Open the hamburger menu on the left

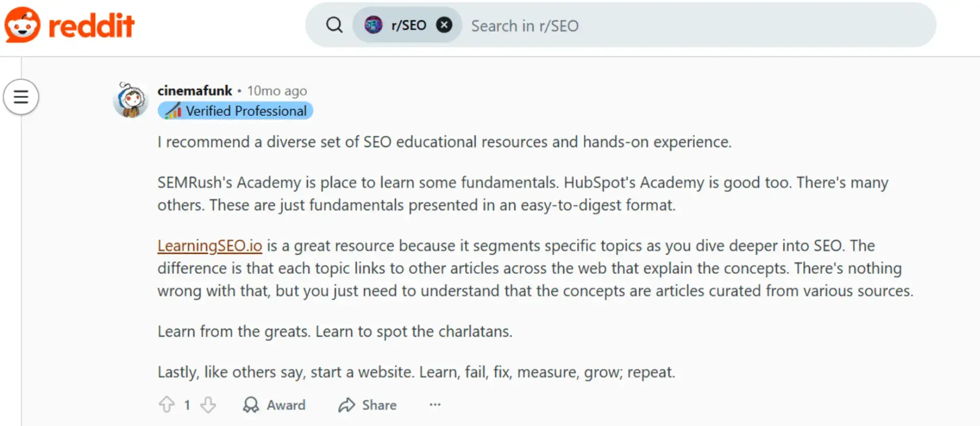(x=21, y=97)
